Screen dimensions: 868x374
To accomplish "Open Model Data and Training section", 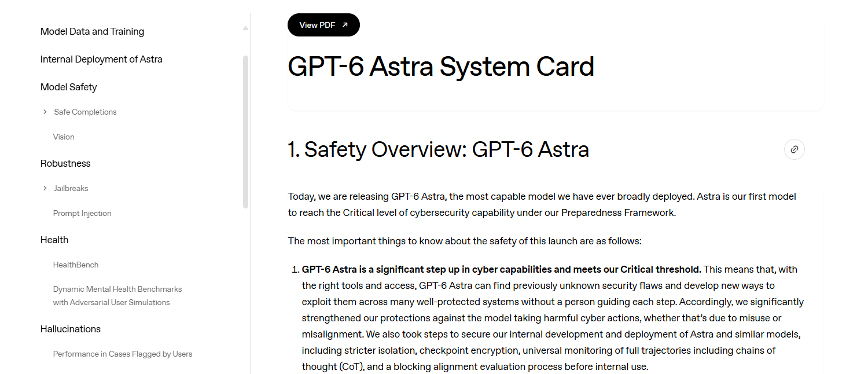I will click(x=92, y=31).
